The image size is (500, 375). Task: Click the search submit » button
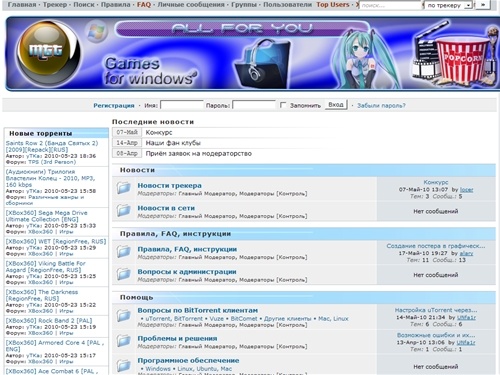(483, 5)
